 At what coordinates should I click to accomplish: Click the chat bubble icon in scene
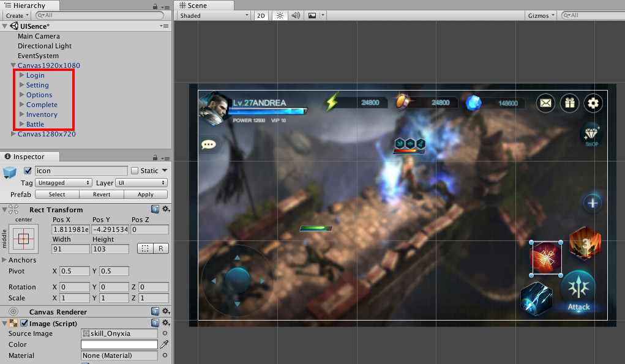coord(209,144)
